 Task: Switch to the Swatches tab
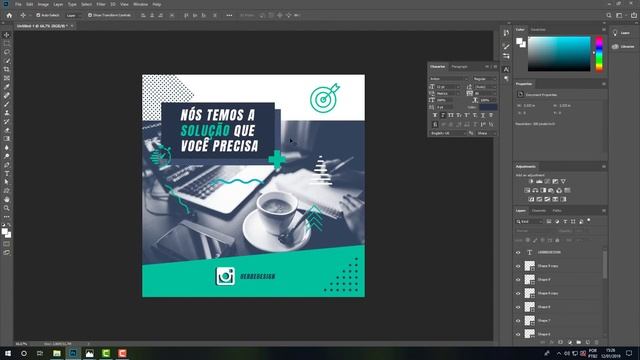538,29
